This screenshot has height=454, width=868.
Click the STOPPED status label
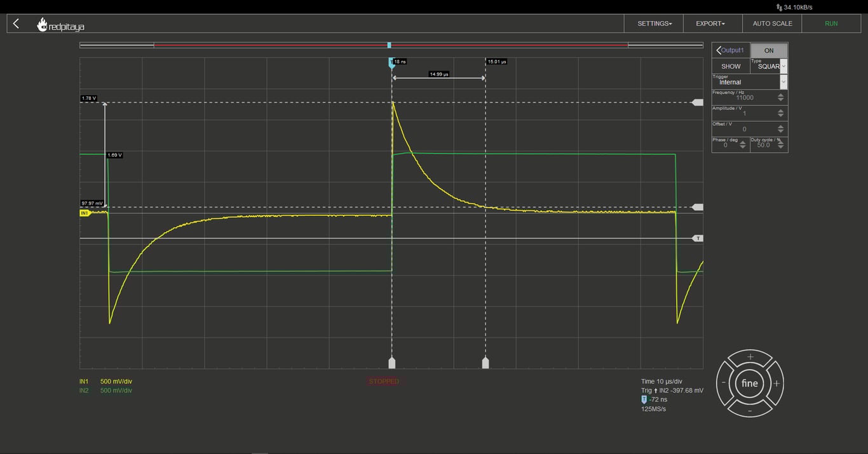click(x=384, y=382)
